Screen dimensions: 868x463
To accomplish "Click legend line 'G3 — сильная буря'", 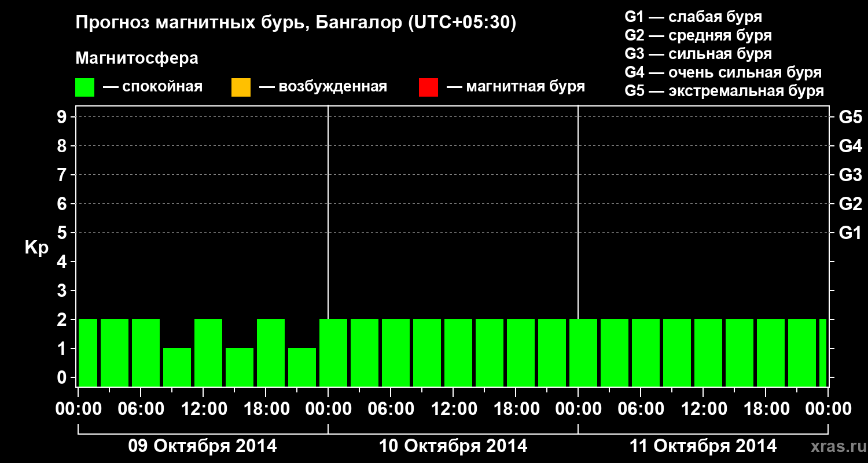I will (698, 54).
